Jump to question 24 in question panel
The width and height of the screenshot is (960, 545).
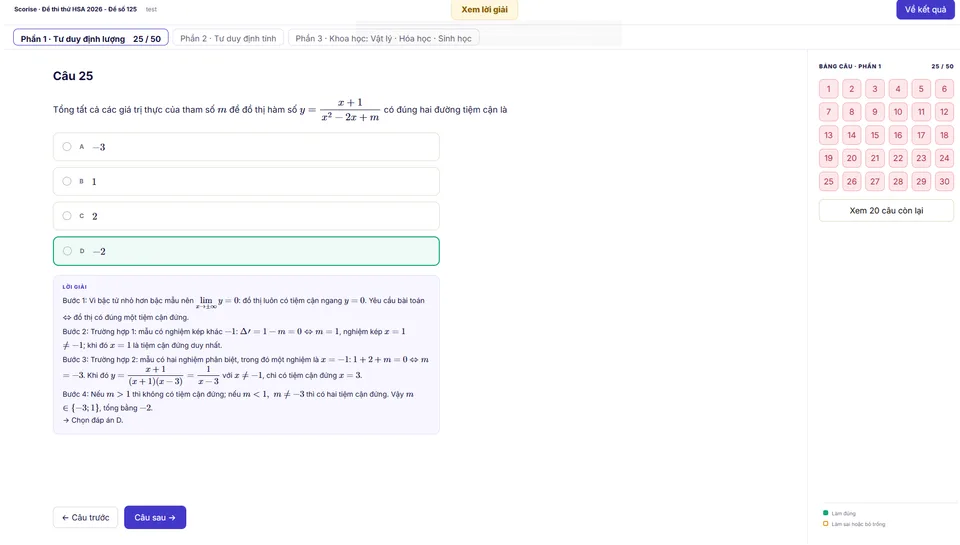pos(944,158)
